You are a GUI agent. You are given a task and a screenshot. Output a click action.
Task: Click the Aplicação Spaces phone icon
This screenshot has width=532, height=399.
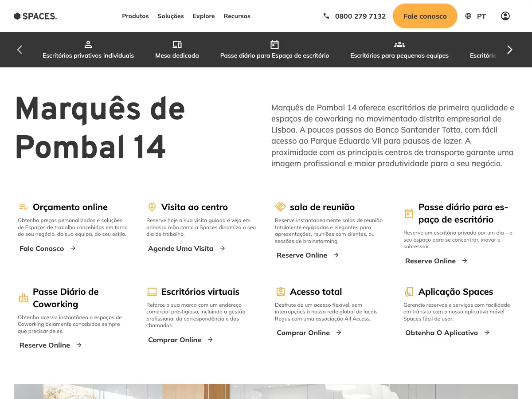pyautogui.click(x=409, y=292)
